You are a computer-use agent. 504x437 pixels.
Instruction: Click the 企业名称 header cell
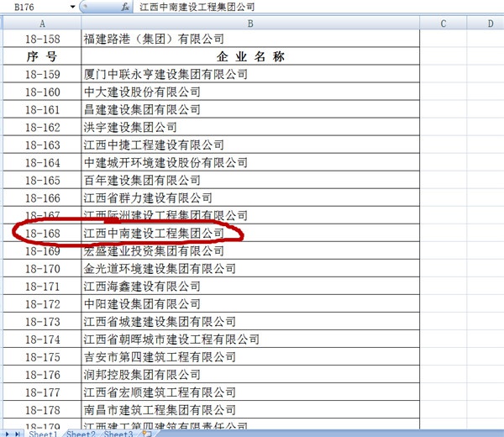pos(250,56)
